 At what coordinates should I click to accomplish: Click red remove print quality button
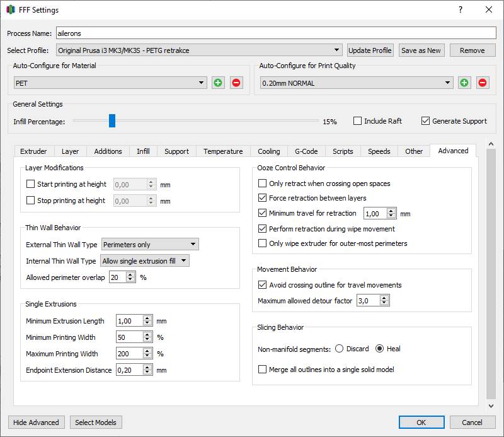(x=483, y=83)
